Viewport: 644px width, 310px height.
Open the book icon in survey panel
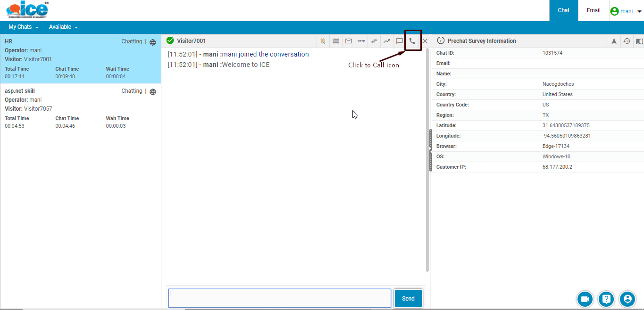[x=639, y=41]
